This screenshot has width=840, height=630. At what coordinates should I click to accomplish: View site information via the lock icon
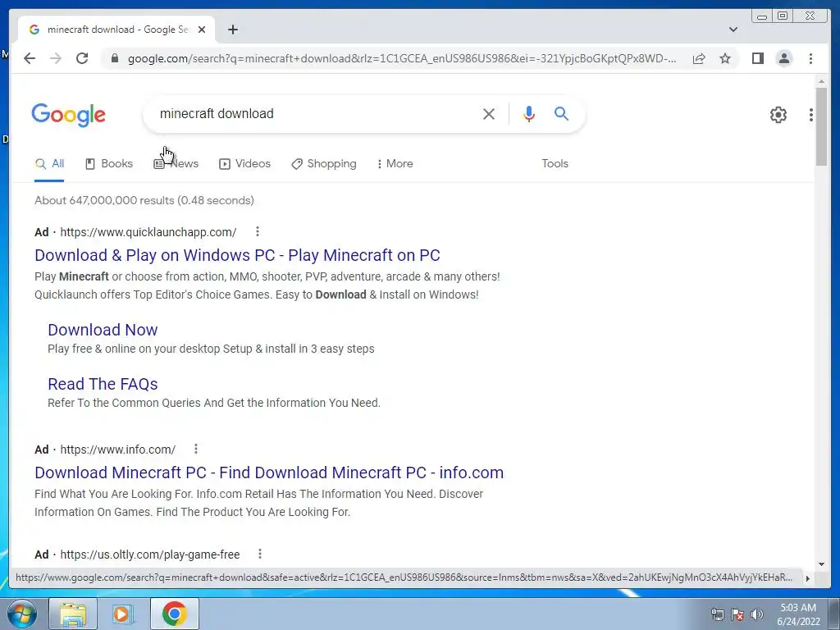point(114,58)
